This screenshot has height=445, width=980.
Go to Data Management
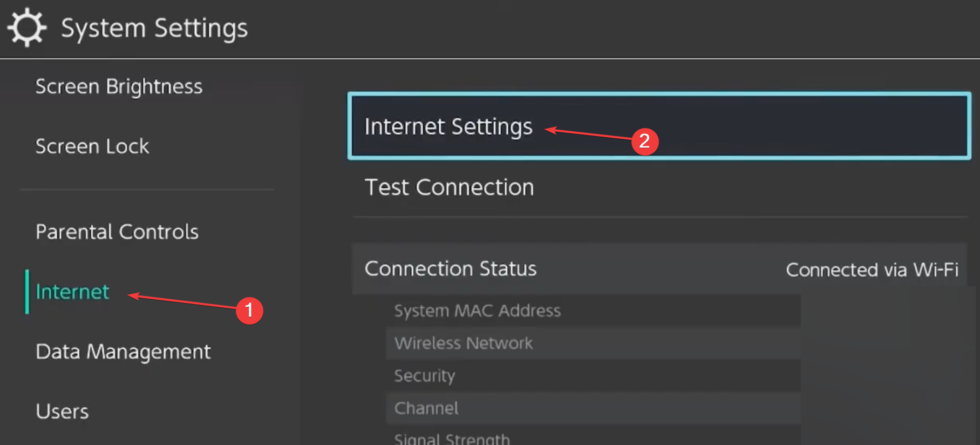click(x=123, y=352)
